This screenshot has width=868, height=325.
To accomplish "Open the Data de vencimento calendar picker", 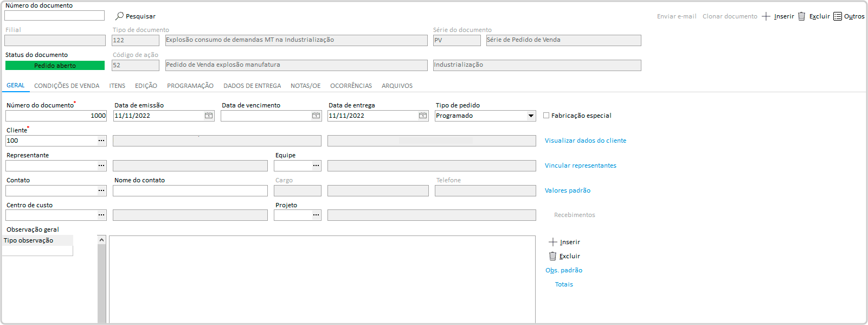I will click(316, 116).
